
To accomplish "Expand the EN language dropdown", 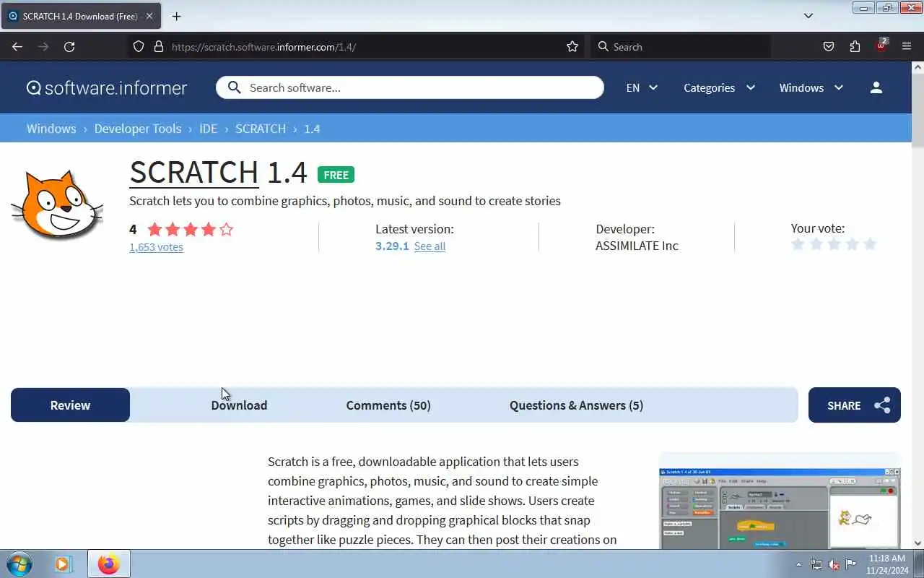I will [x=642, y=87].
